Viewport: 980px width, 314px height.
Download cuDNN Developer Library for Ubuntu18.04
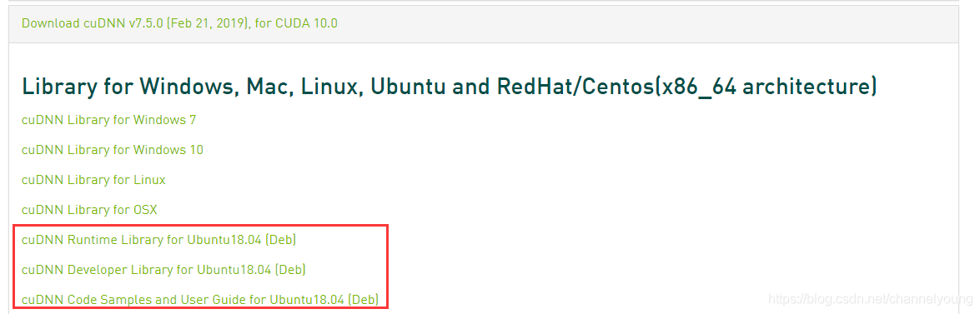163,270
